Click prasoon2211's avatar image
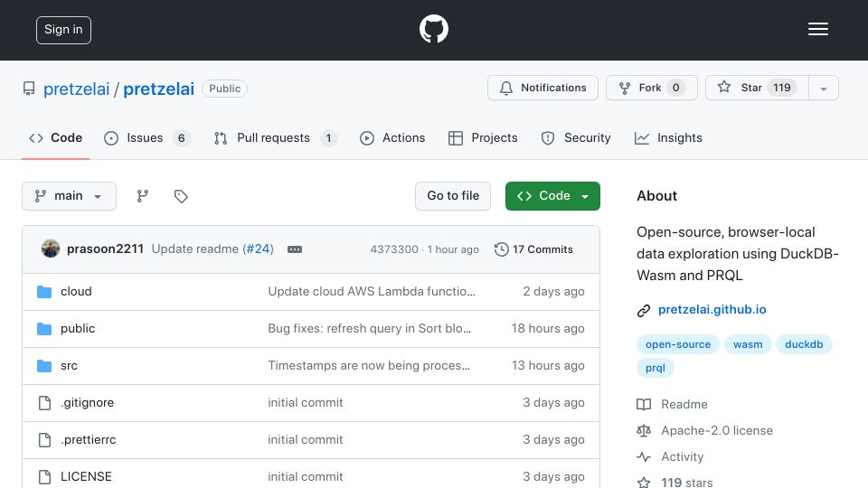 (51, 249)
